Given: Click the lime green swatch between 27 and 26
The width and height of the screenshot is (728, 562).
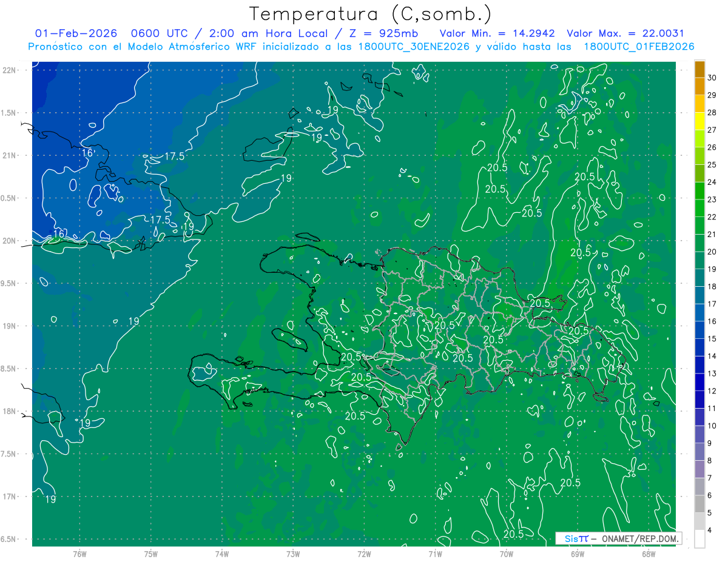Looking at the screenshot, I should [x=699, y=139].
